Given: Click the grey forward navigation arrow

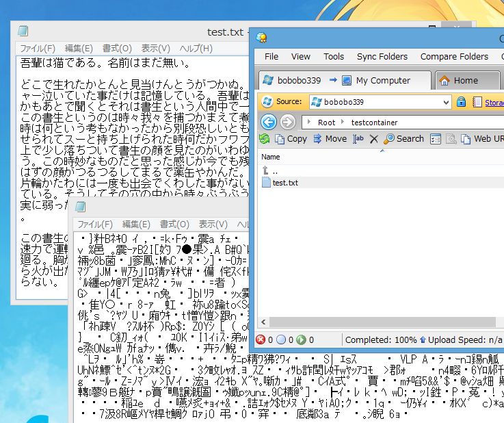Looking at the screenshot, I should (287, 123).
